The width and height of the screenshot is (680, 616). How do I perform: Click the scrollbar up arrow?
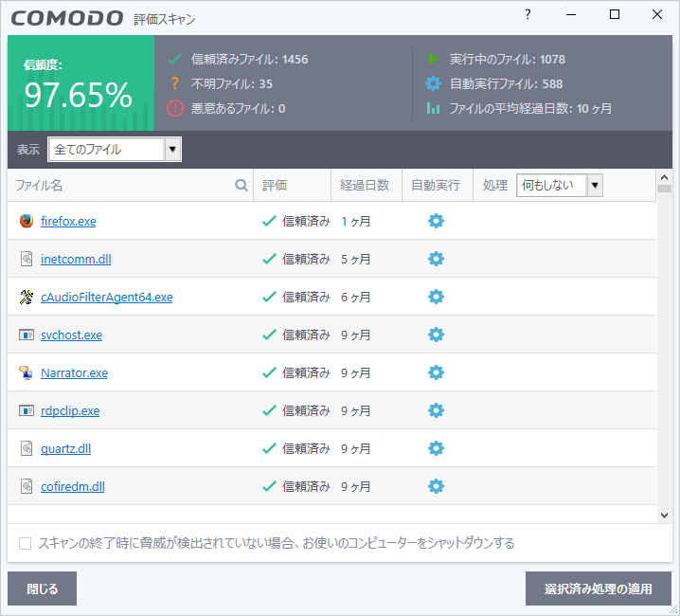coord(664,177)
